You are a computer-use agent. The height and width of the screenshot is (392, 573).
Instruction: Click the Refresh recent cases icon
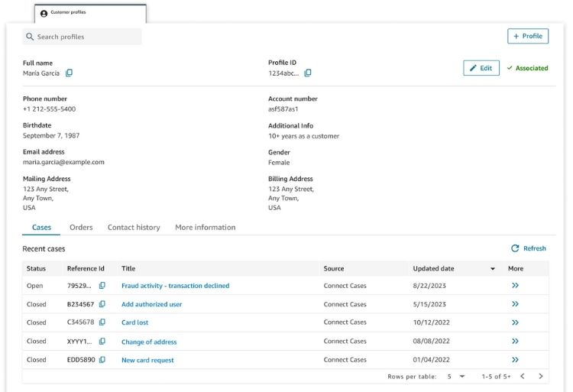coord(515,248)
